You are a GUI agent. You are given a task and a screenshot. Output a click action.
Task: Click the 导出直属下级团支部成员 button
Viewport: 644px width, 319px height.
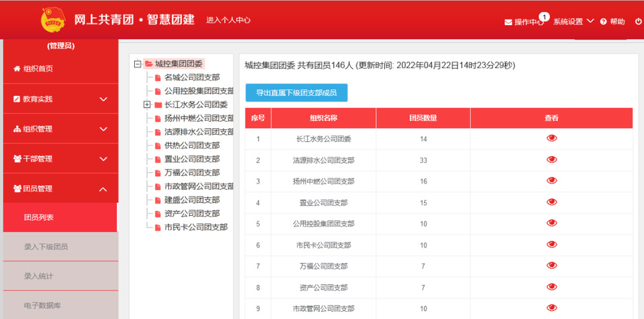296,93
